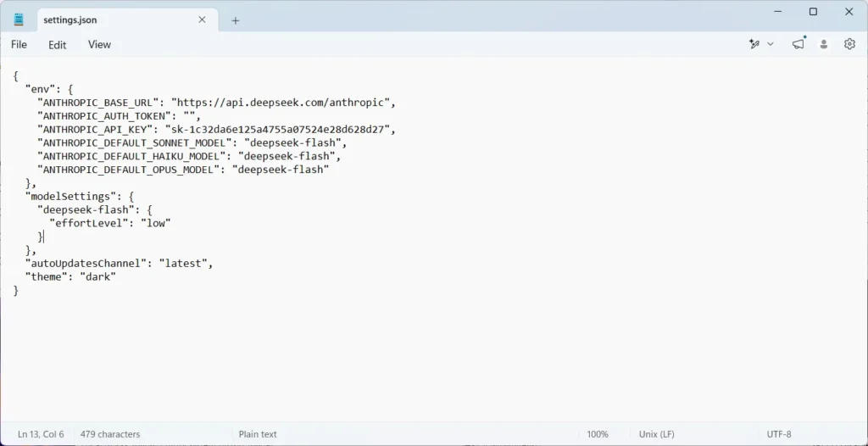868x446 pixels.
Task: Click the 479 characters count
Action: 110,434
